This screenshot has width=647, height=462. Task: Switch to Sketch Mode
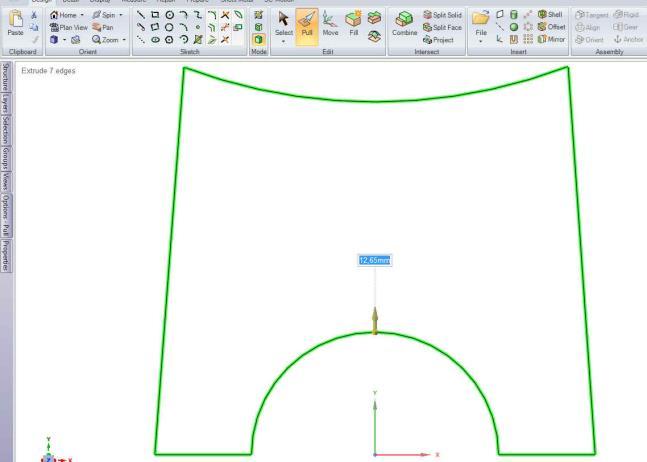pos(258,15)
